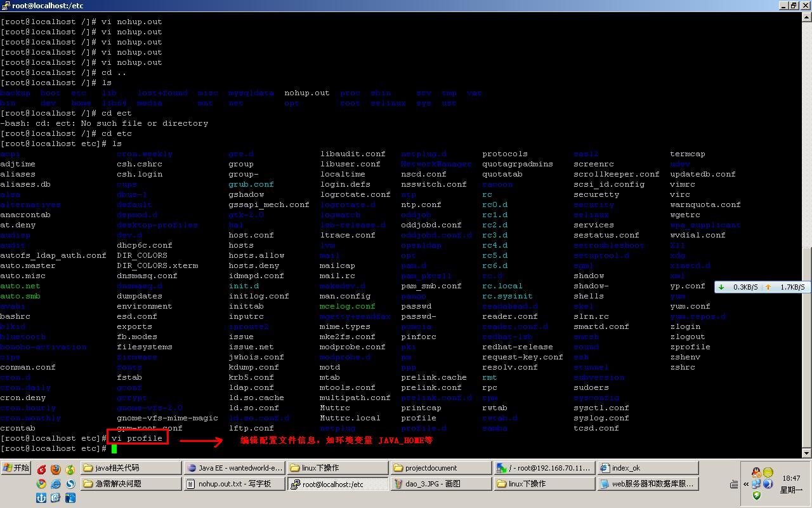
Task: Click the orange upload arrow in speed monitor
Action: point(768,287)
